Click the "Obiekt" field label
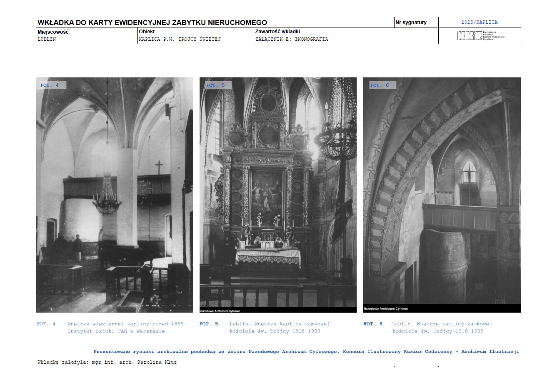 click(147, 32)
